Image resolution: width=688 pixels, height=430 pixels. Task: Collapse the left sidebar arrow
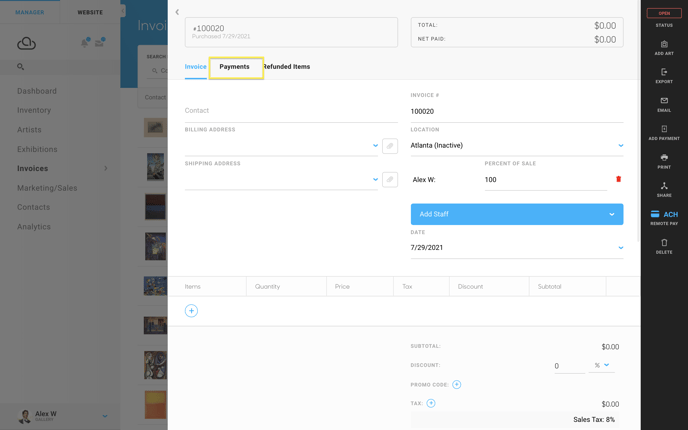pos(123,11)
